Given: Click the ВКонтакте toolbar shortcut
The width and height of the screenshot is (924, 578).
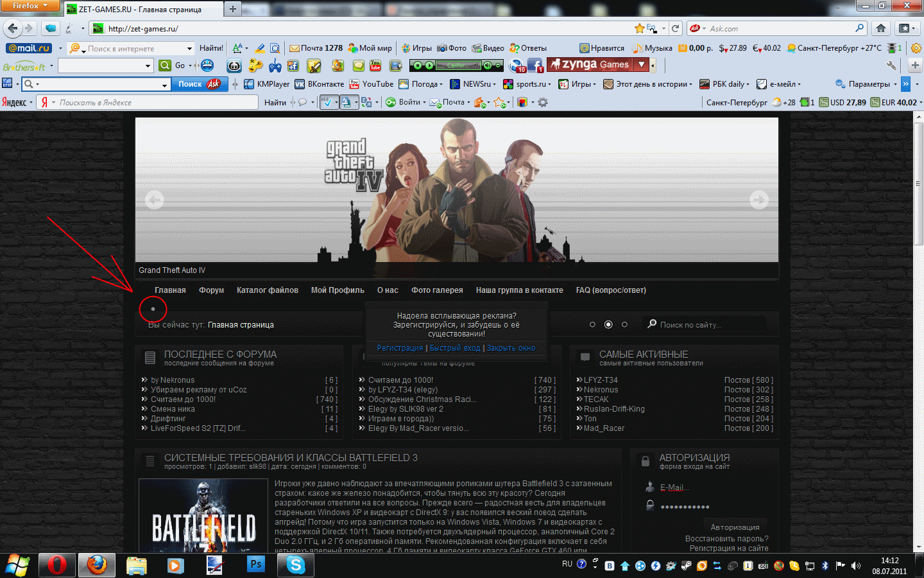Looking at the screenshot, I should pyautogui.click(x=319, y=84).
